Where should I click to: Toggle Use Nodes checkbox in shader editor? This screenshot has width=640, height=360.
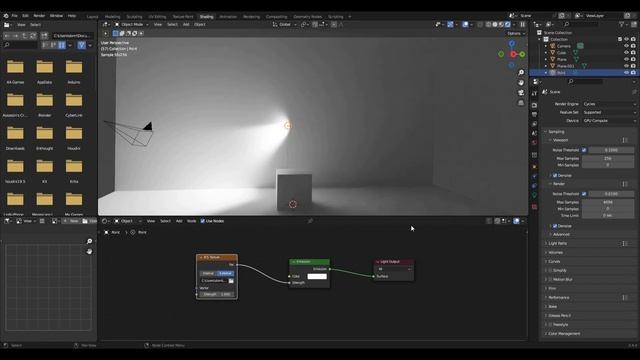coord(202,221)
